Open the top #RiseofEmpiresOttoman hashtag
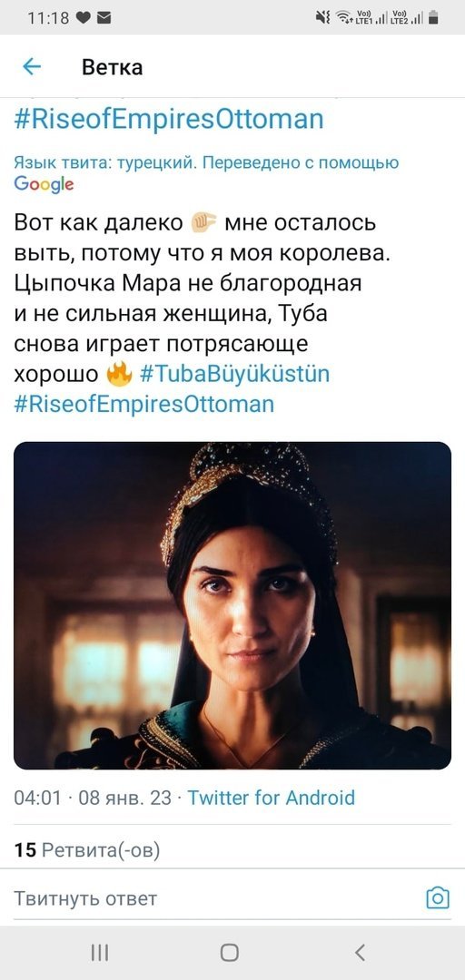The image size is (465, 980). click(169, 117)
